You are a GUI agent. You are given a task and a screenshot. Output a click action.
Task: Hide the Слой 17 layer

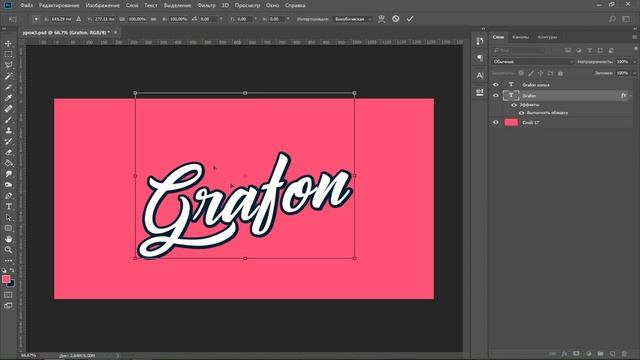pos(496,122)
